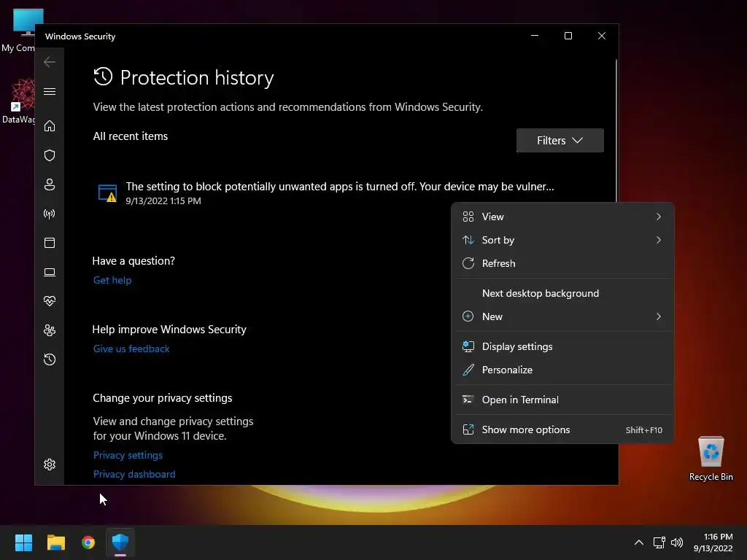The height and width of the screenshot is (560, 747).
Task: Open Virus & threat protection shield icon
Action: [x=50, y=155]
